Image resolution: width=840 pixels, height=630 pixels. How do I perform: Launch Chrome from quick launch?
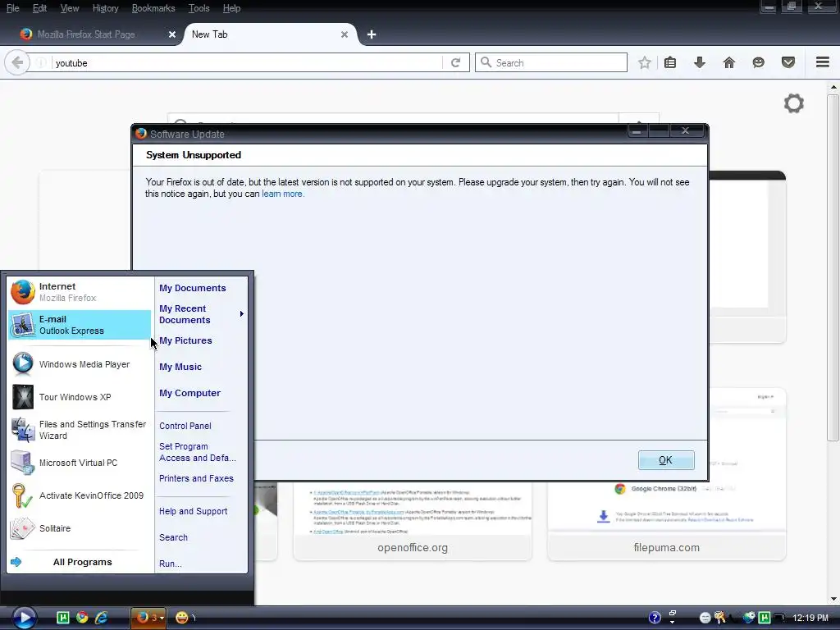pyautogui.click(x=82, y=618)
